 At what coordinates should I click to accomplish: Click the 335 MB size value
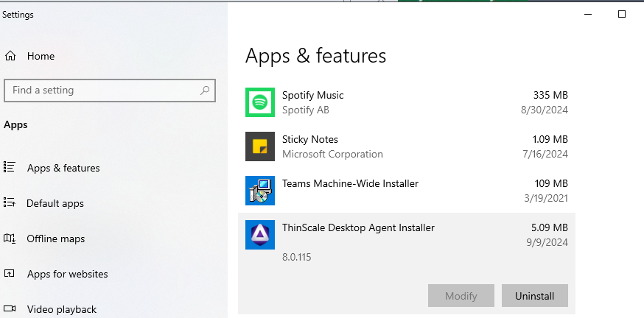click(x=550, y=95)
